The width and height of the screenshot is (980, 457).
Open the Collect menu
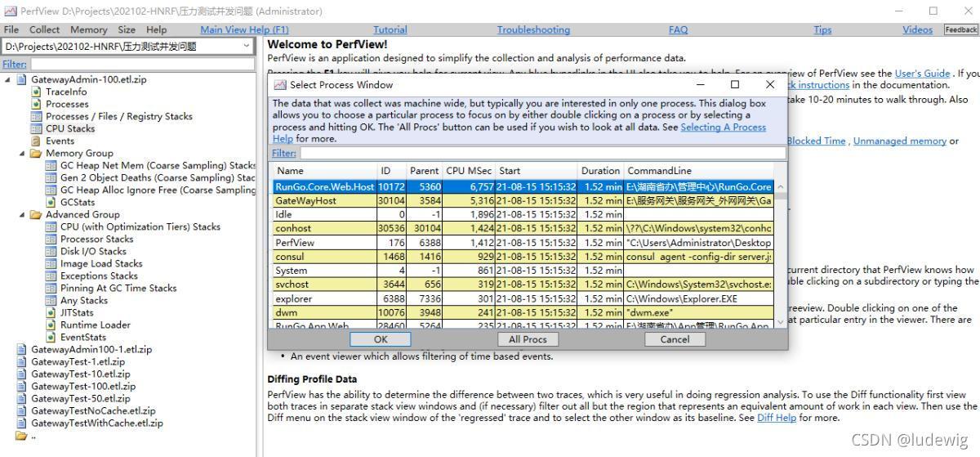pos(44,29)
